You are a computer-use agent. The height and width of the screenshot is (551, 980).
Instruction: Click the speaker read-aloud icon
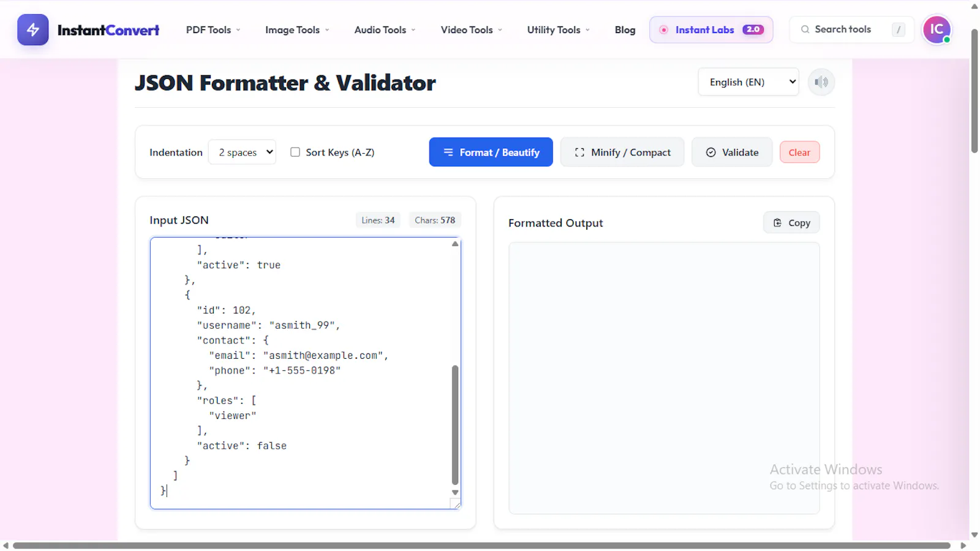tap(821, 82)
